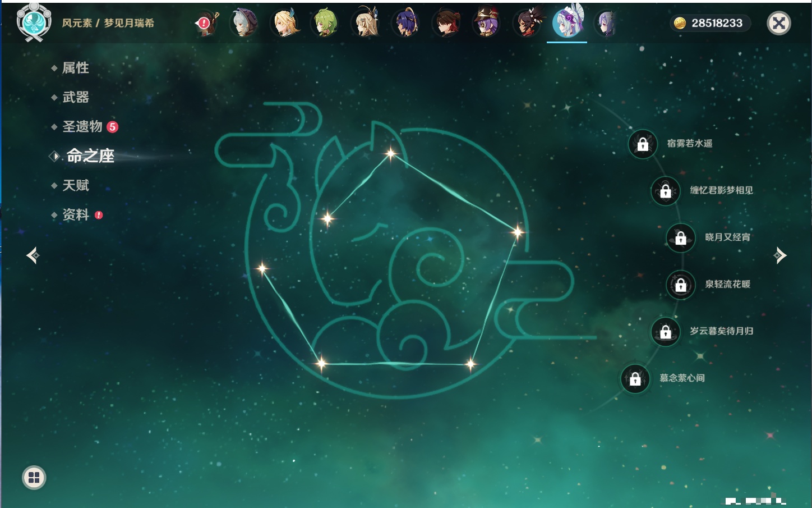Select the 岁云暮矣待月归 constellation label
Image resolution: width=812 pixels, height=508 pixels.
[722, 331]
